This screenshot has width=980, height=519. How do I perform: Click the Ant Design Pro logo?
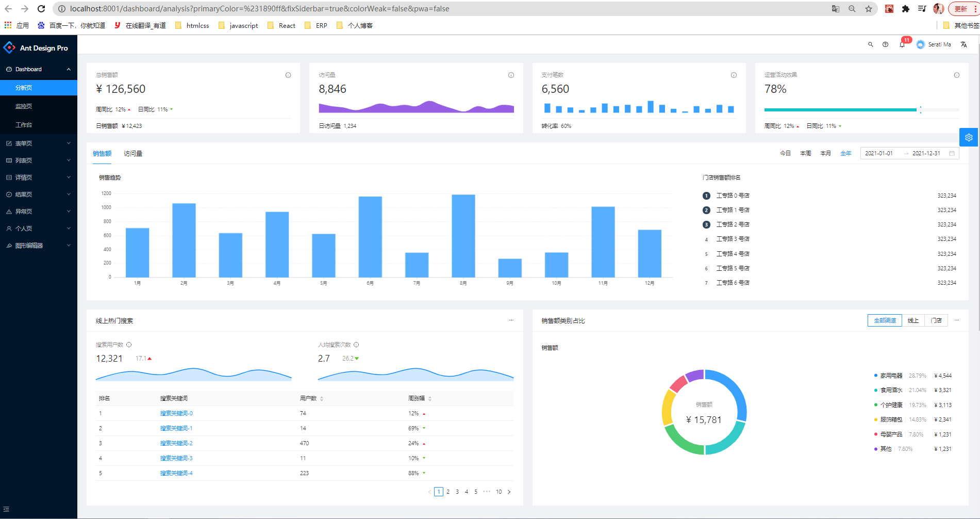coord(9,48)
